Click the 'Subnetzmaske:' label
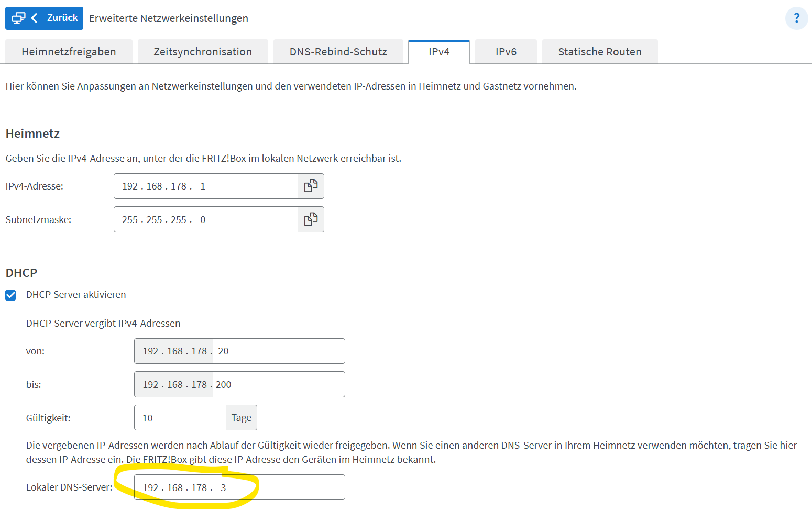The image size is (812, 511). [38, 219]
